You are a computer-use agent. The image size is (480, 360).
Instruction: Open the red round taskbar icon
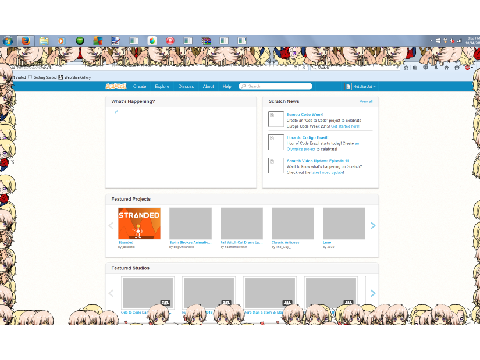[x=170, y=41]
